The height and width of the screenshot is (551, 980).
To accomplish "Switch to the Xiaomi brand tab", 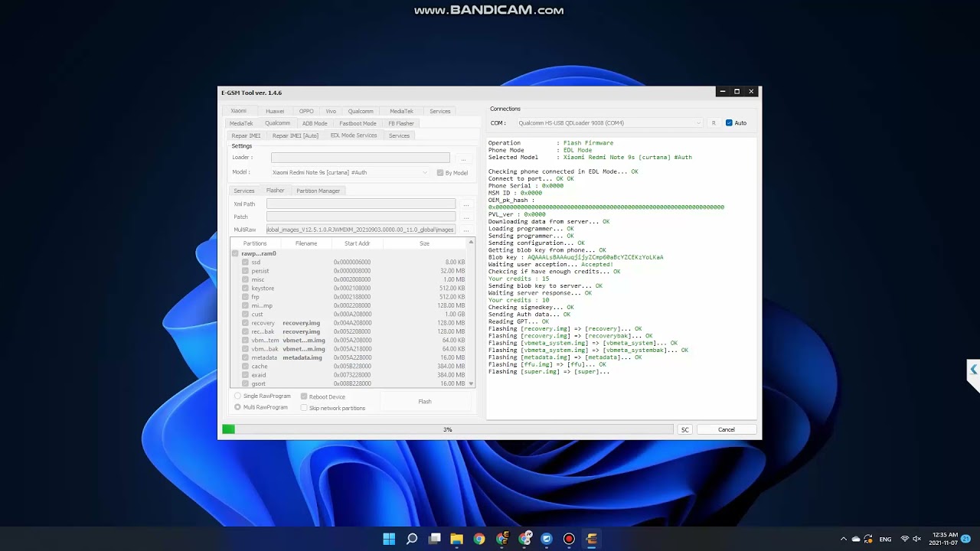I will (239, 111).
